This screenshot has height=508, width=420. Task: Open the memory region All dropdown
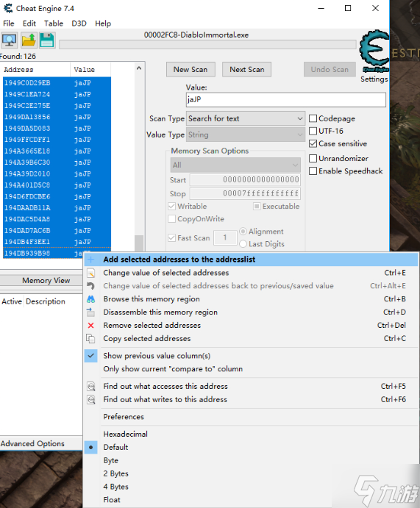[x=235, y=165]
